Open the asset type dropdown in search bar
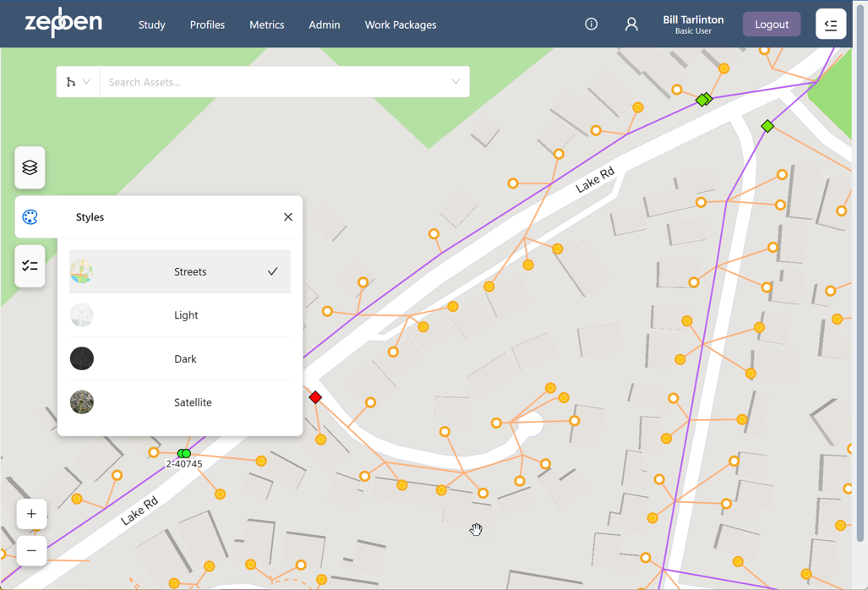Screen dimensions: 868x590 click(78, 82)
